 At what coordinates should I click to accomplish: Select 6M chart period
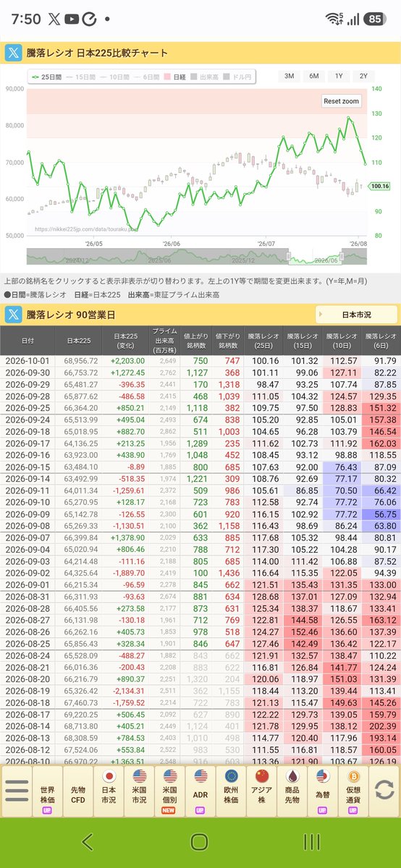tap(313, 76)
